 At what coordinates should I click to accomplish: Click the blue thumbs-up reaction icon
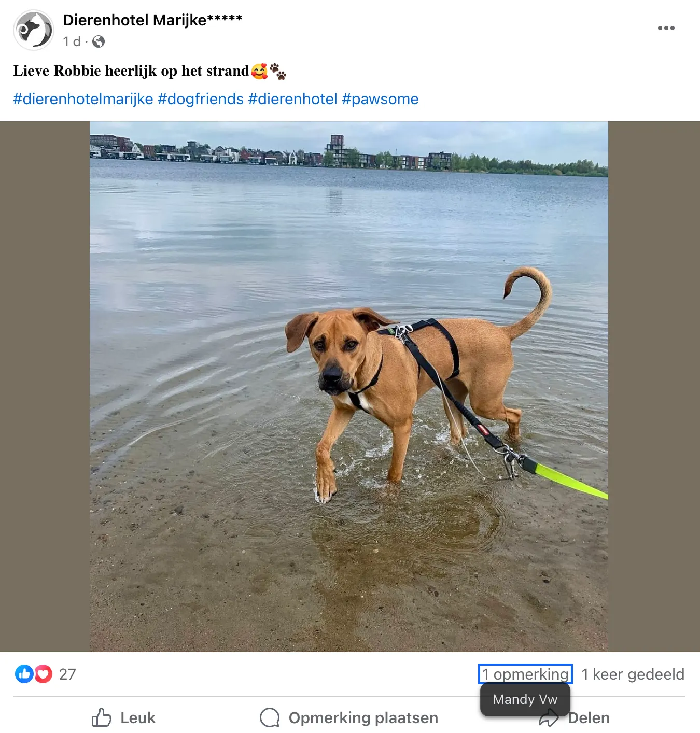[x=24, y=674]
